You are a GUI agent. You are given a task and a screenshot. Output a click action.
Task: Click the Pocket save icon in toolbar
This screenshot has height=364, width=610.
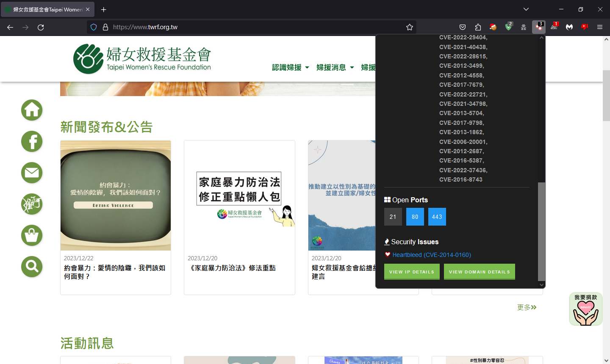click(463, 27)
